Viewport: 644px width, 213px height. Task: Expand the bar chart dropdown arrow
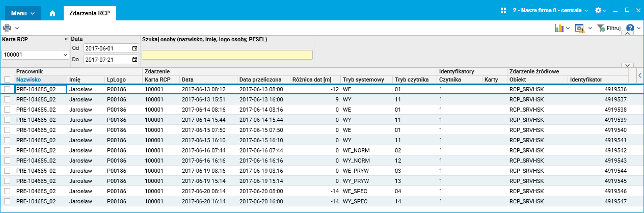click(568, 29)
